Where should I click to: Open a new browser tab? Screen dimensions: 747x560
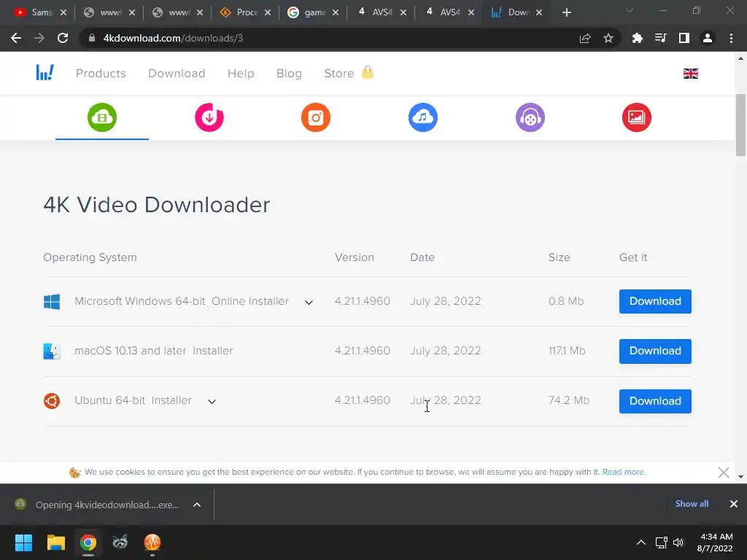pos(566,12)
